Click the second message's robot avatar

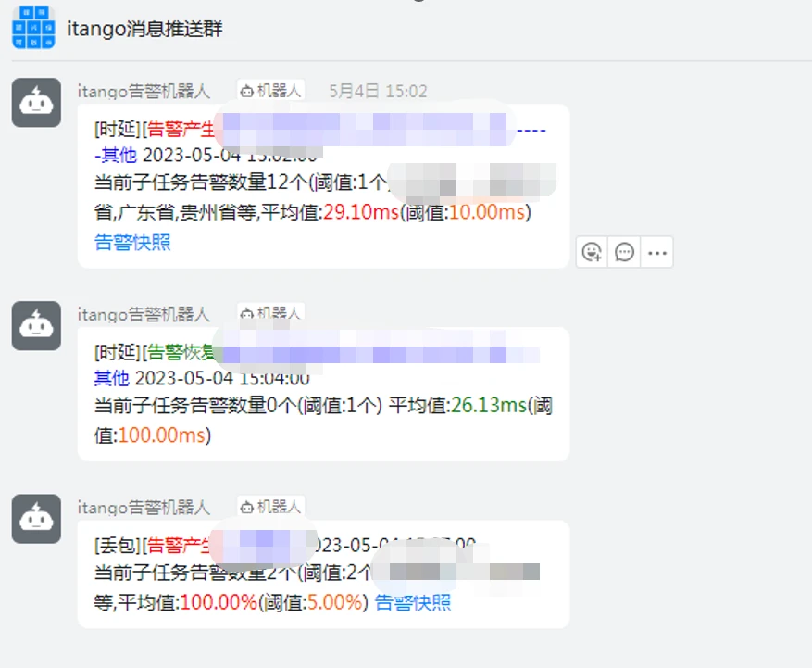pyautogui.click(x=36, y=326)
